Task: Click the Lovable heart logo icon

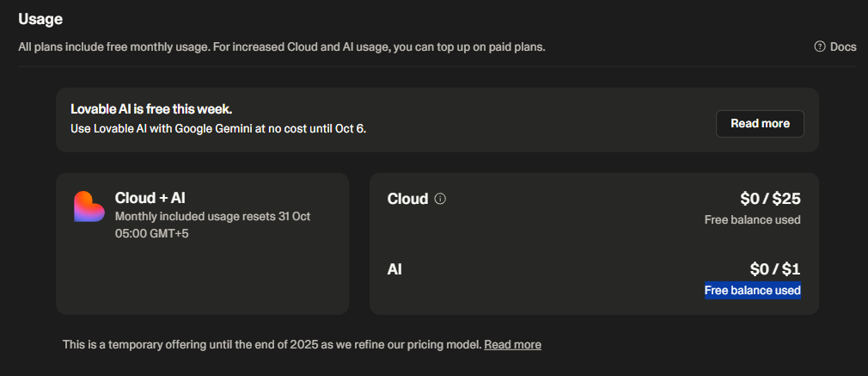Action: click(x=89, y=206)
